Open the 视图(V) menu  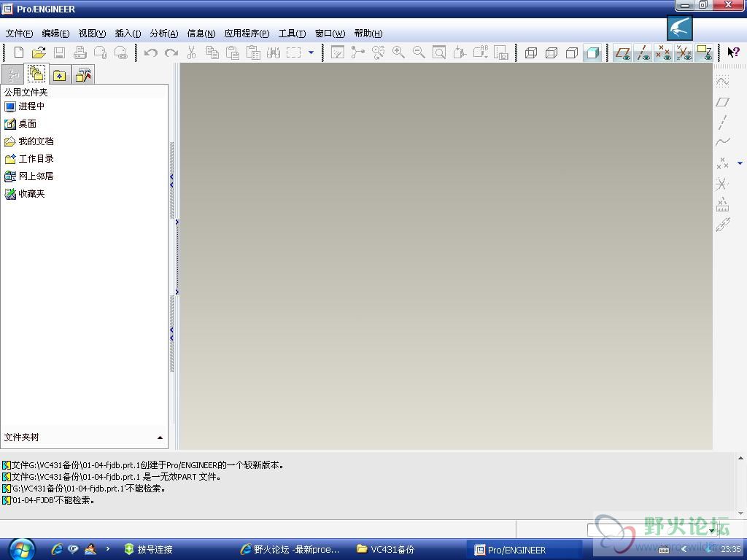point(92,34)
